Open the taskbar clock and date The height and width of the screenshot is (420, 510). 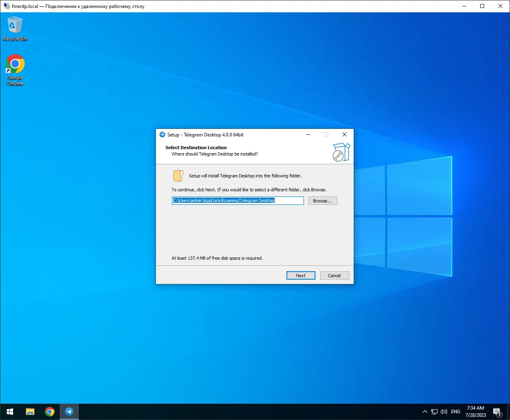(475, 412)
